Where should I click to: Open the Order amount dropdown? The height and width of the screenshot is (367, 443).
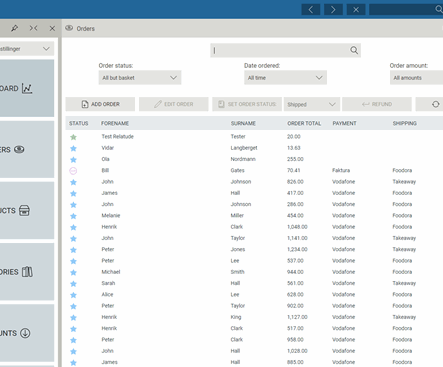[x=416, y=78]
